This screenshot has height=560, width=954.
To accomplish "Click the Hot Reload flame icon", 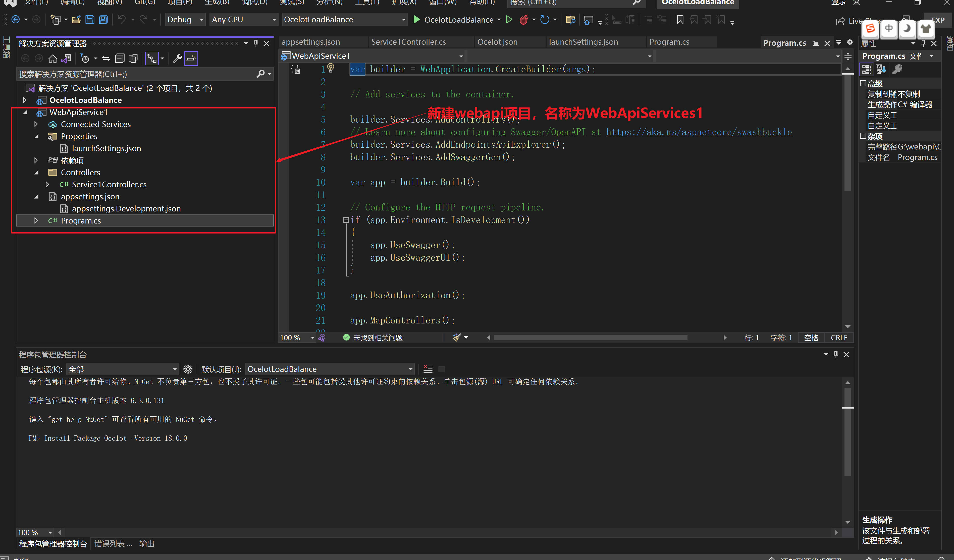I will coord(524,20).
